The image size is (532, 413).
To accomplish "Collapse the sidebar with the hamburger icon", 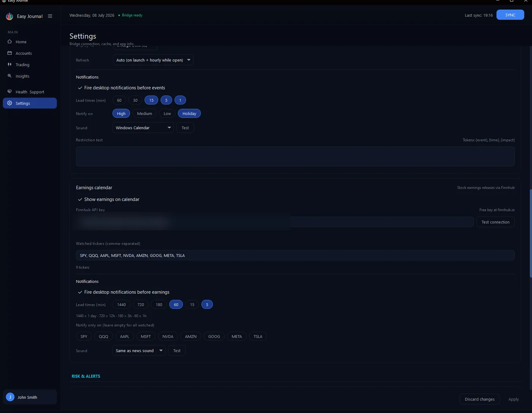I will click(x=50, y=16).
